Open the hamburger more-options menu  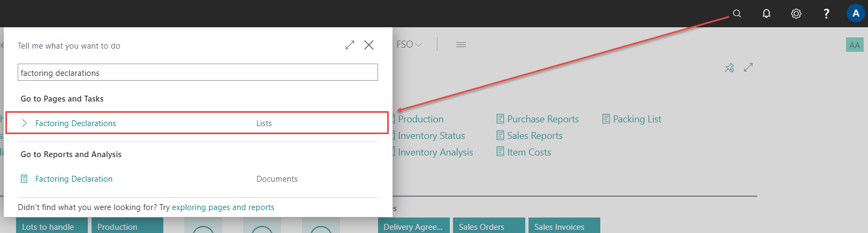tap(461, 44)
